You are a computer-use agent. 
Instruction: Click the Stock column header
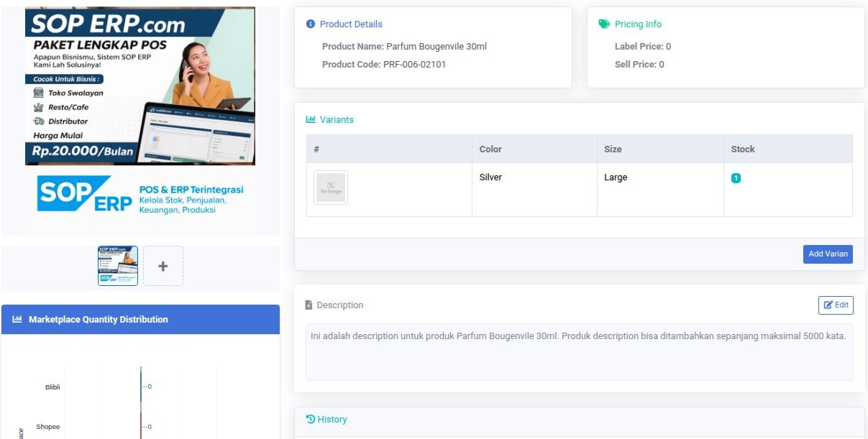point(743,149)
